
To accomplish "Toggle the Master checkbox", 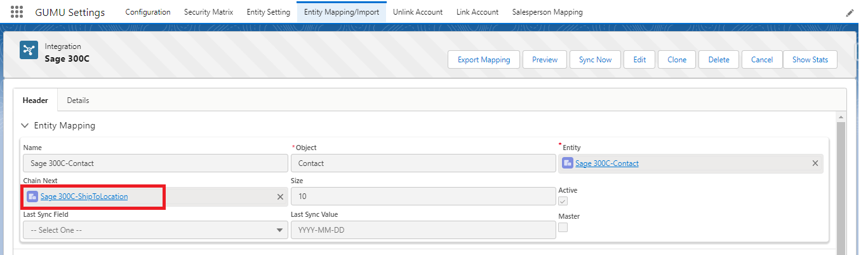I will pos(563,228).
